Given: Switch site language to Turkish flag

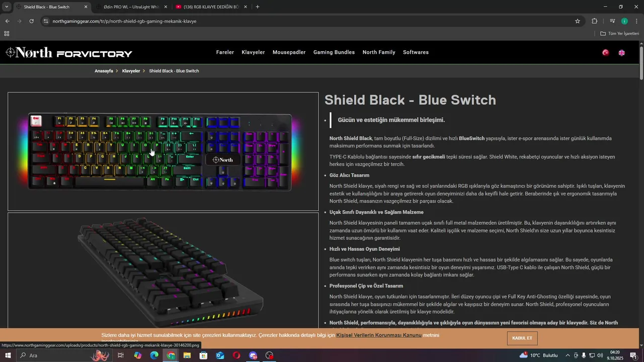Looking at the screenshot, I should click(x=606, y=53).
